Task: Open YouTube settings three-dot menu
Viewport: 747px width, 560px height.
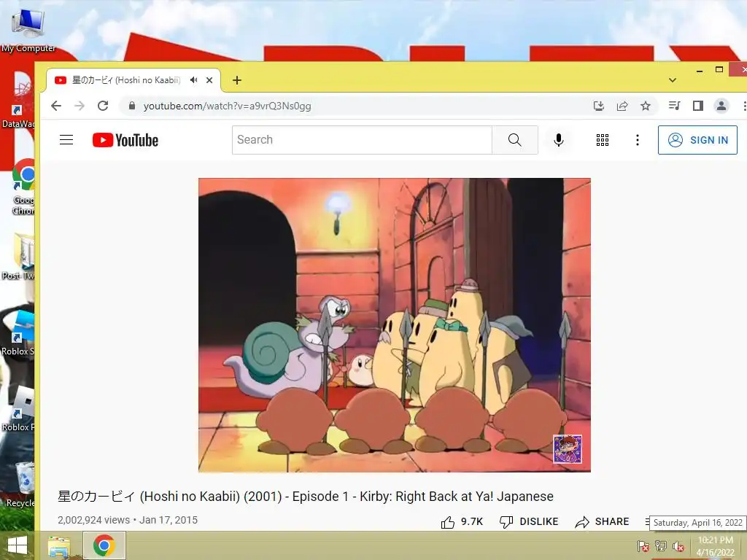Action: click(638, 140)
